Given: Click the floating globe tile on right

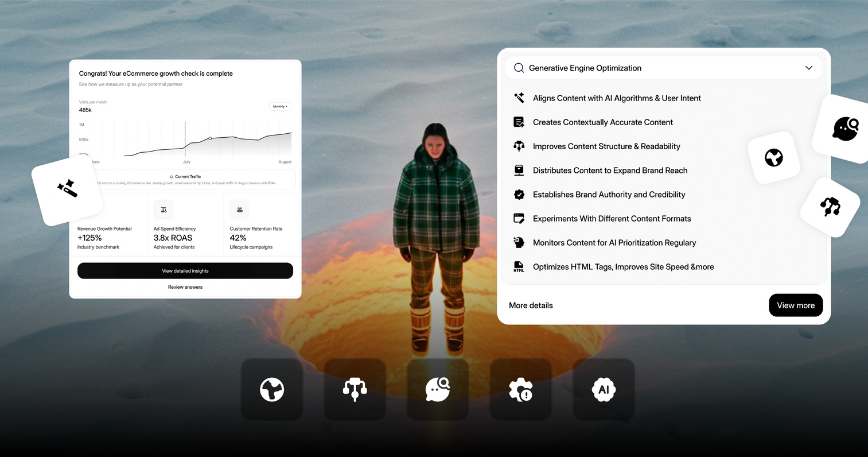Looking at the screenshot, I should (773, 157).
